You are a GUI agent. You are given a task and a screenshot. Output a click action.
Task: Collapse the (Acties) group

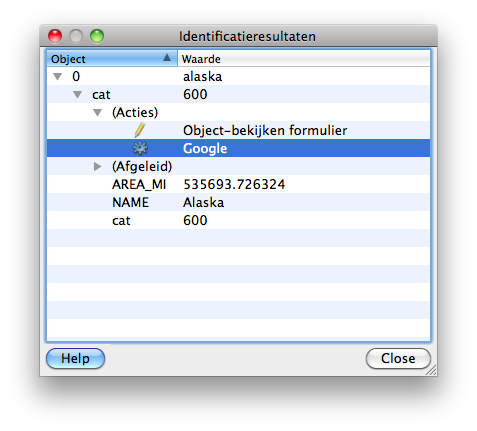coord(97,113)
